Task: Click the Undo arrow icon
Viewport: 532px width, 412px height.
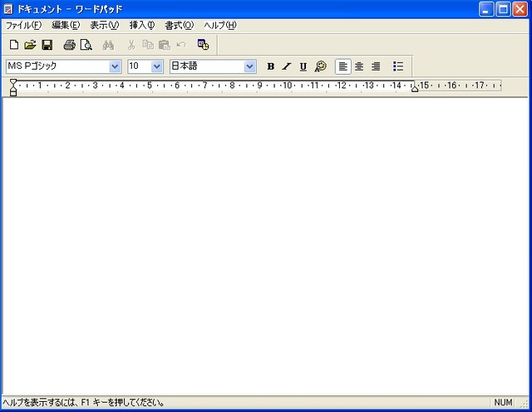Action: pyautogui.click(x=181, y=44)
